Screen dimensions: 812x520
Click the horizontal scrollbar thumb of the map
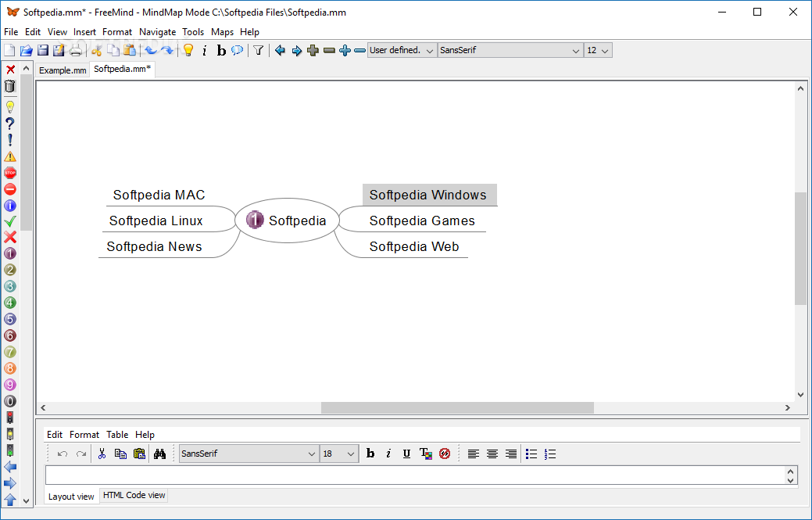[x=457, y=407]
